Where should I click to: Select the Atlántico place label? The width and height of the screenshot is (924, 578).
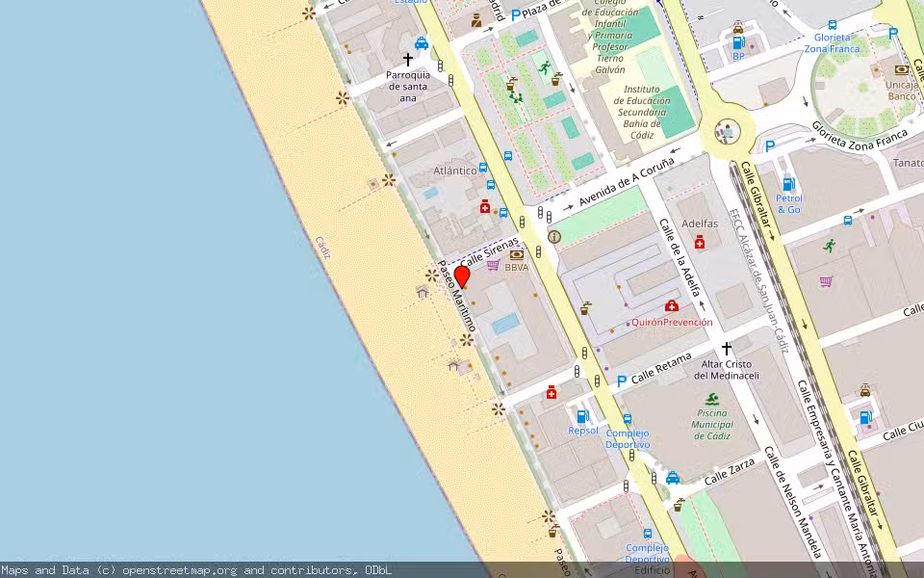tap(455, 171)
